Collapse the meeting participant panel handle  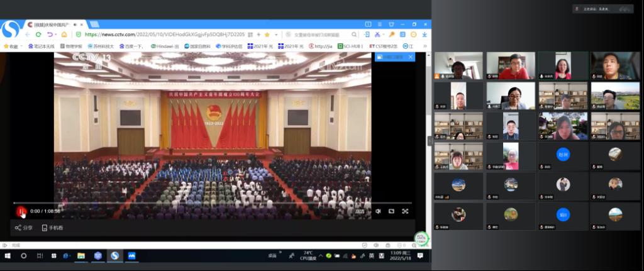point(430,141)
